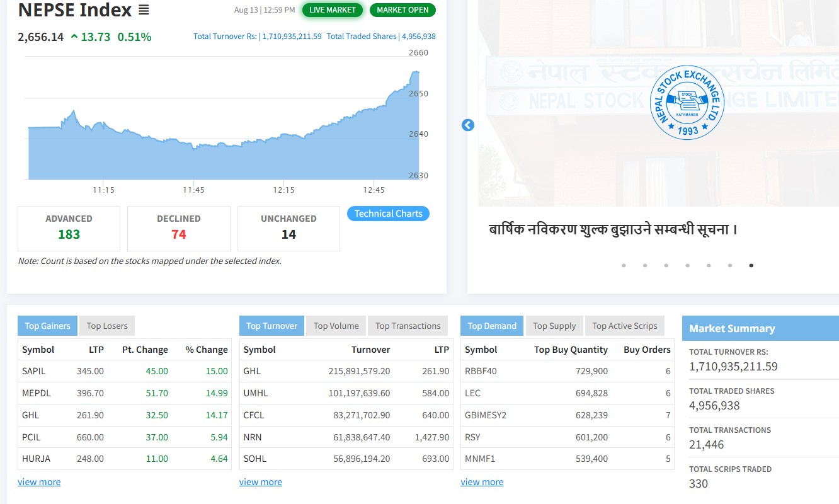Click GBIMESY2 symbol in Top Demand
The image size is (839, 504).
point(486,415)
